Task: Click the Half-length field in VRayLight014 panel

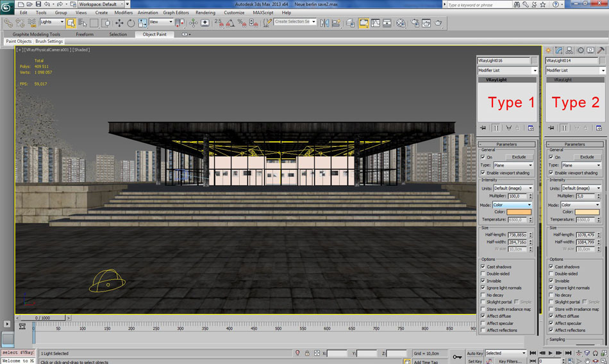Action: tap(586, 235)
